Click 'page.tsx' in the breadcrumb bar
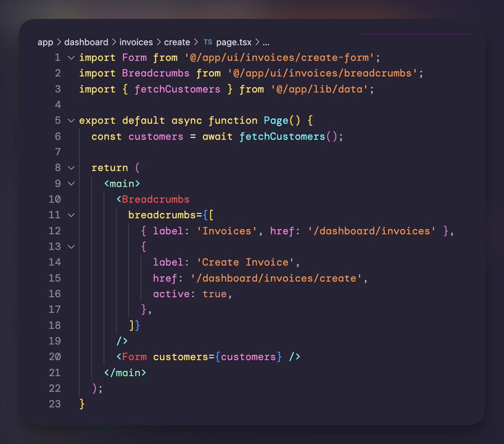Image resolution: width=504 pixels, height=444 pixels. tap(233, 42)
